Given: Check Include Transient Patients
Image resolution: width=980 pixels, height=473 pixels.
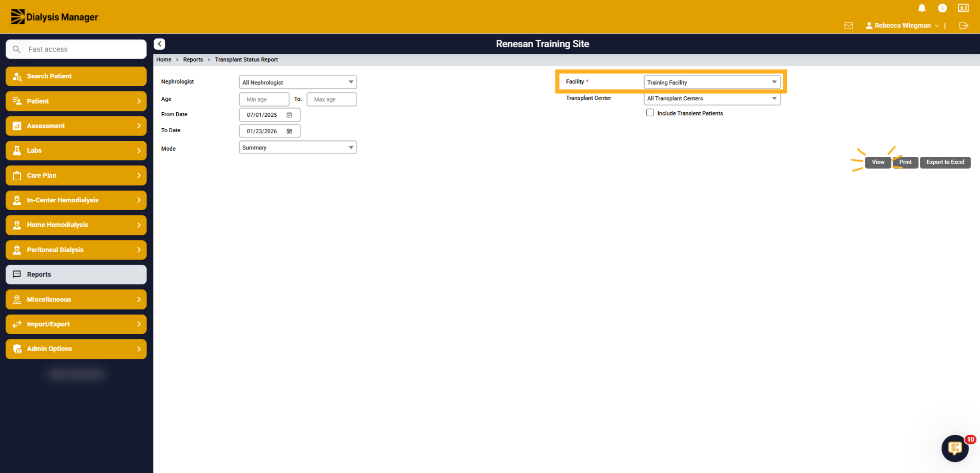Looking at the screenshot, I should 650,113.
